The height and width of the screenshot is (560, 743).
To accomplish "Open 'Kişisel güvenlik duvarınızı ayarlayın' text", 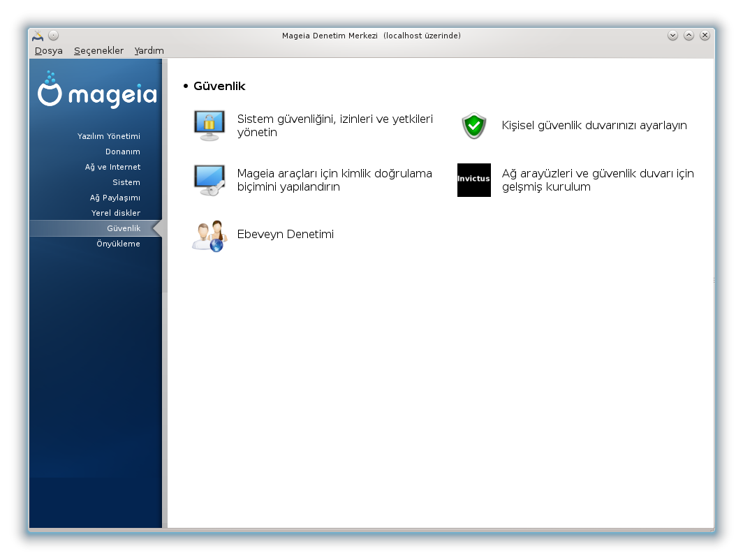I will pos(594,126).
